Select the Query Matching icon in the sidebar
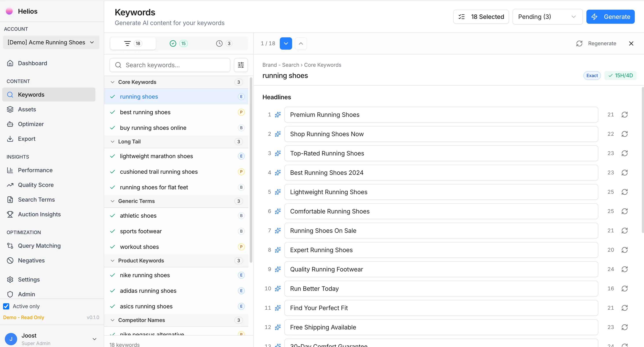This screenshot has height=347, width=644. (x=10, y=246)
